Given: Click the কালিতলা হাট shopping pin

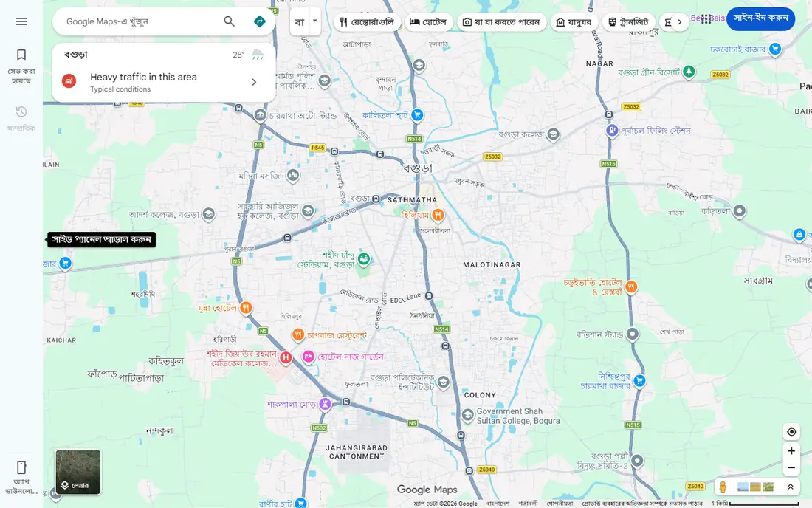Looking at the screenshot, I should coord(417,115).
